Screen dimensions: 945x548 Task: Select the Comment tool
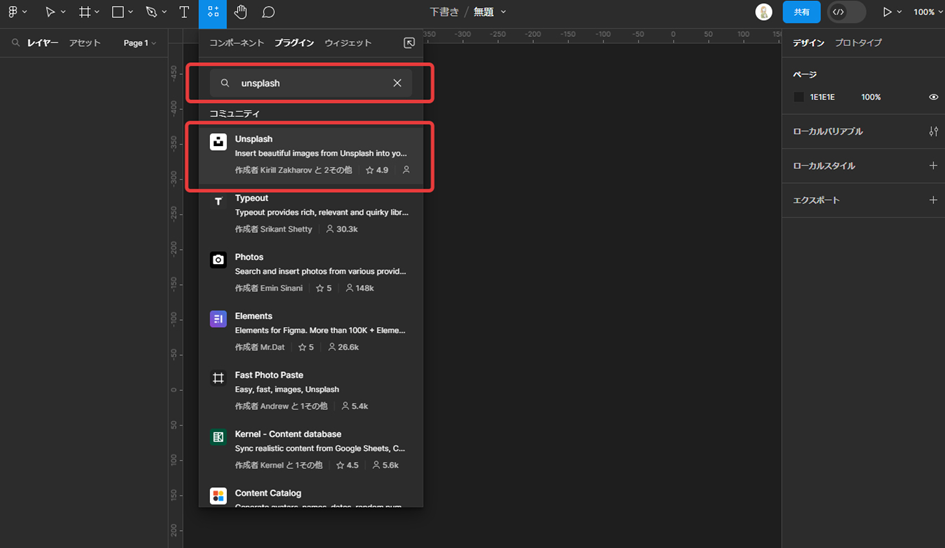pyautogui.click(x=268, y=12)
